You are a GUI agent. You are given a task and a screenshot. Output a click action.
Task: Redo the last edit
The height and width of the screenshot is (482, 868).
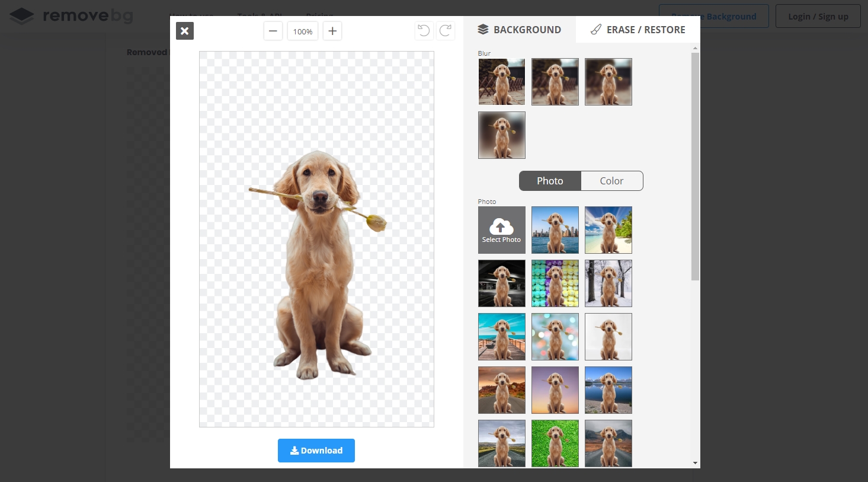click(446, 31)
